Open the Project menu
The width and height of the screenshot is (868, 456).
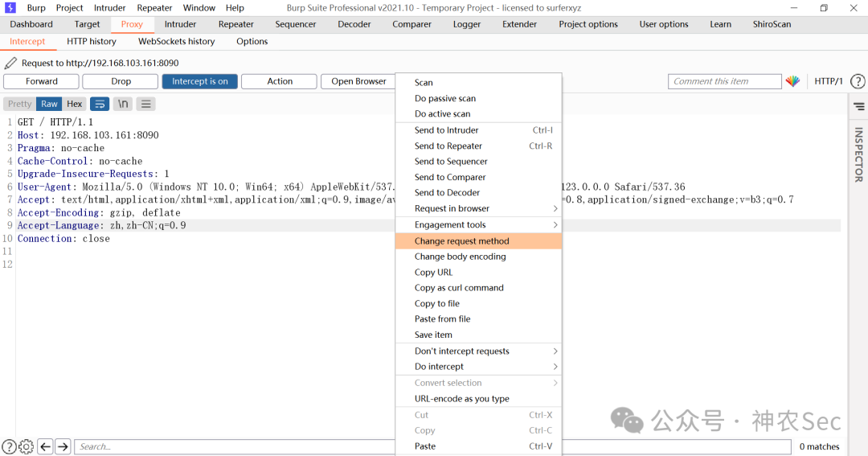point(70,8)
